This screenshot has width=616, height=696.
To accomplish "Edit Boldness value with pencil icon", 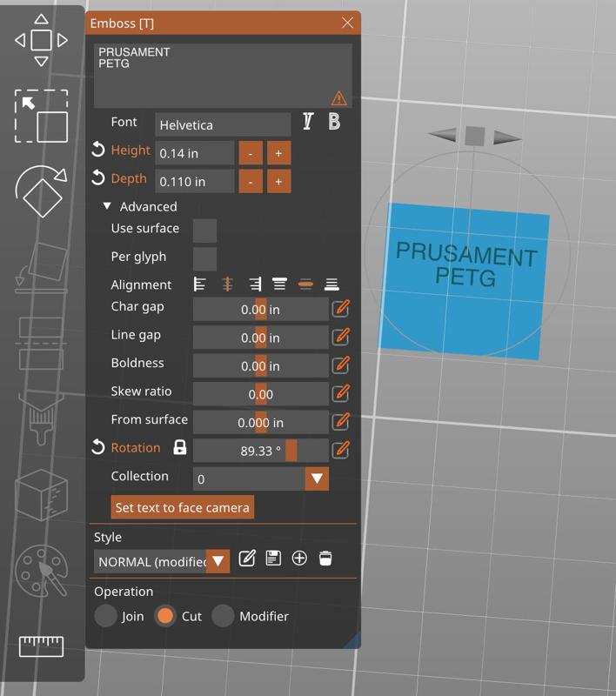I will coord(340,365).
